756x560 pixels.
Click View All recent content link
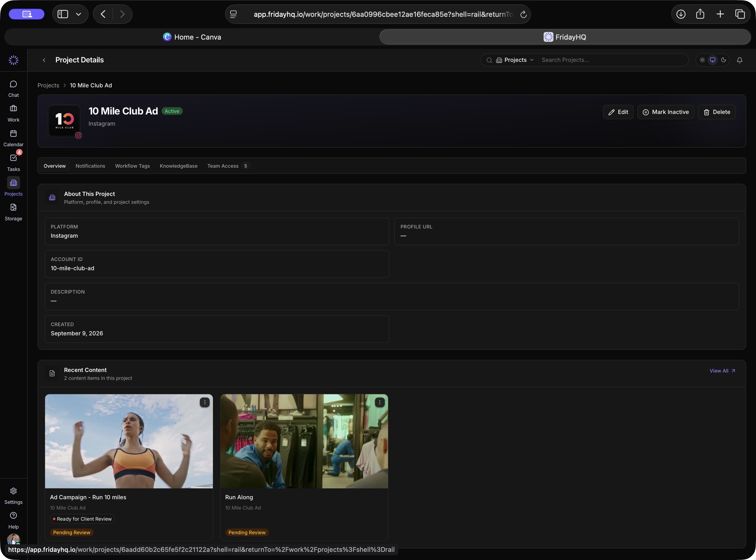722,371
